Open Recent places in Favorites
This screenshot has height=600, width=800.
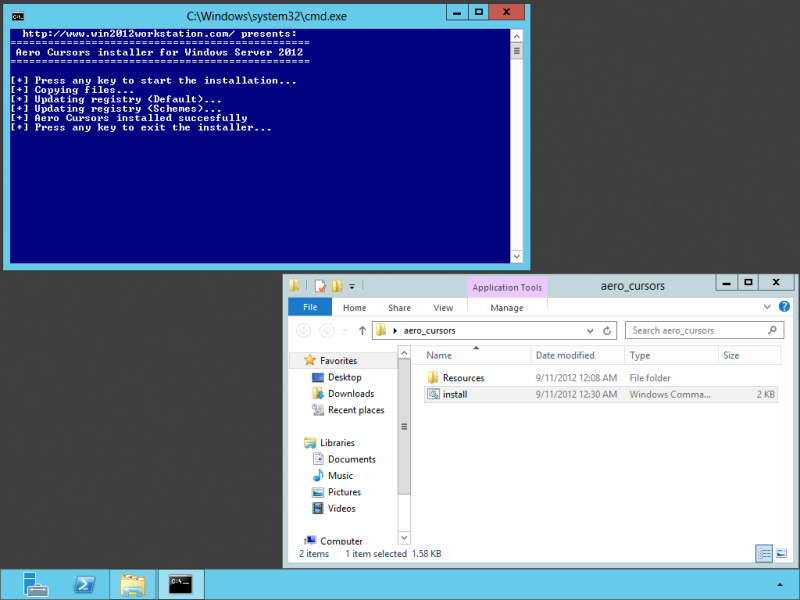click(356, 410)
